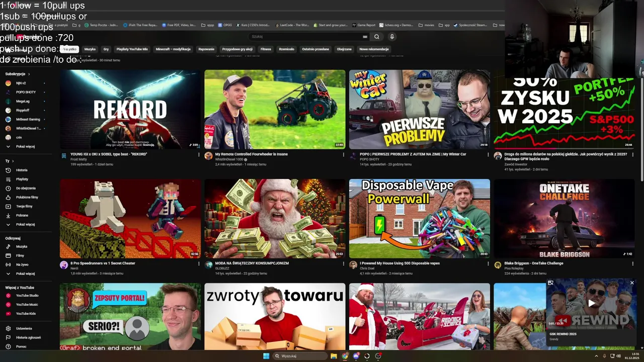Open Historia zgłoszeń report history
Viewport: 644px width, 362px height.
28,337
